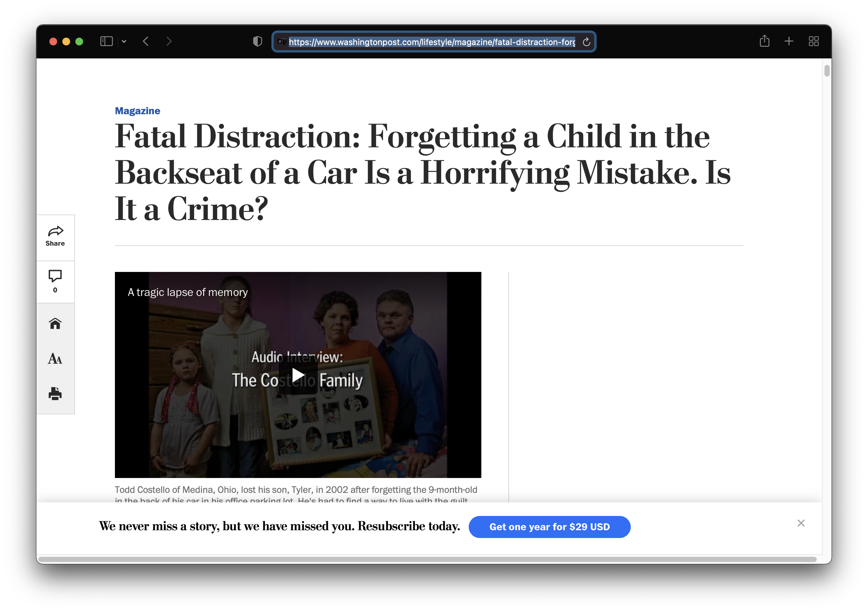Reload the page with refresh icon
This screenshot has width=868, height=612.
click(586, 42)
